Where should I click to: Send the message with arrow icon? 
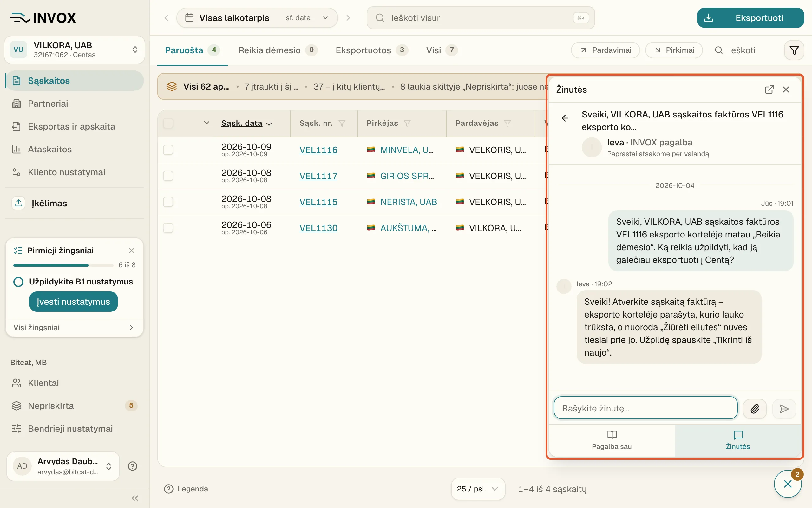[784, 409]
